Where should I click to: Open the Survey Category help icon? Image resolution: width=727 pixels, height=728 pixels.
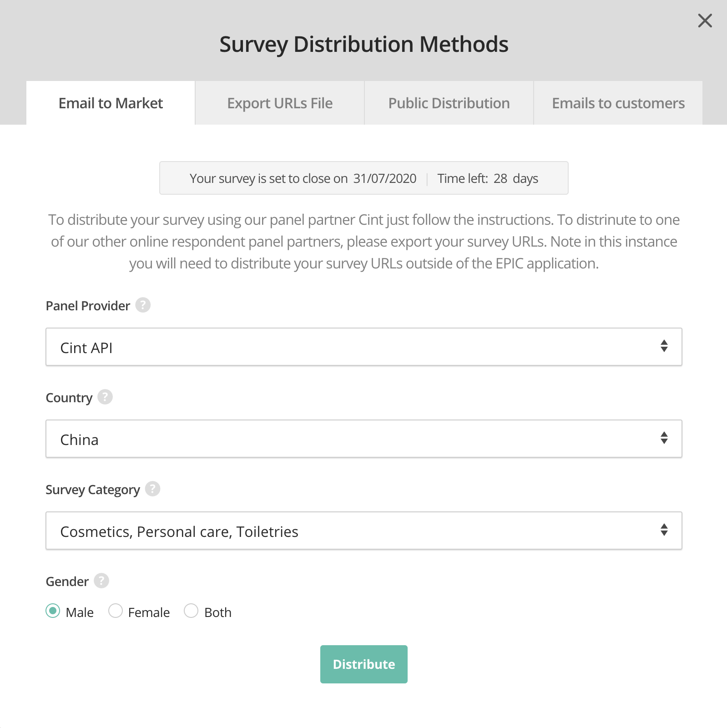pos(152,489)
